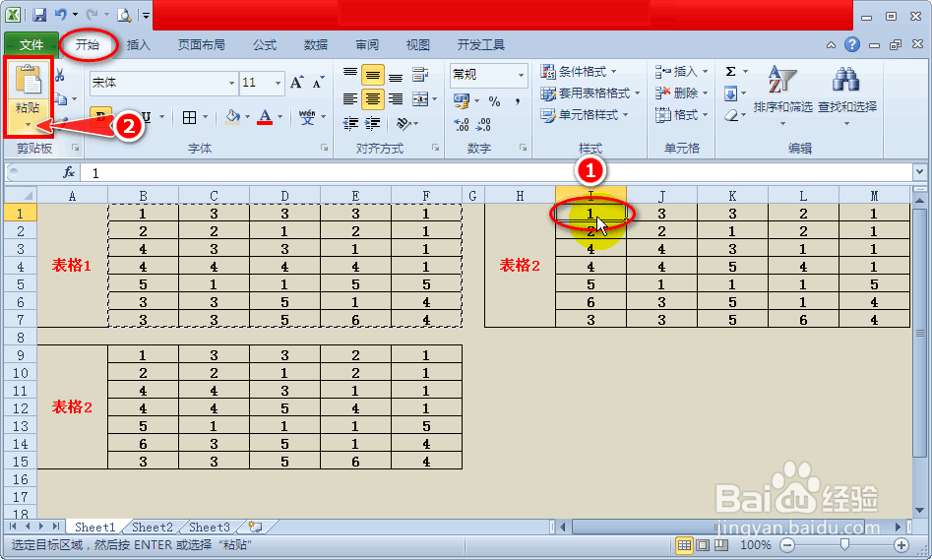Click the Accounting number format icon
This screenshot has height=560, width=932.
click(461, 100)
